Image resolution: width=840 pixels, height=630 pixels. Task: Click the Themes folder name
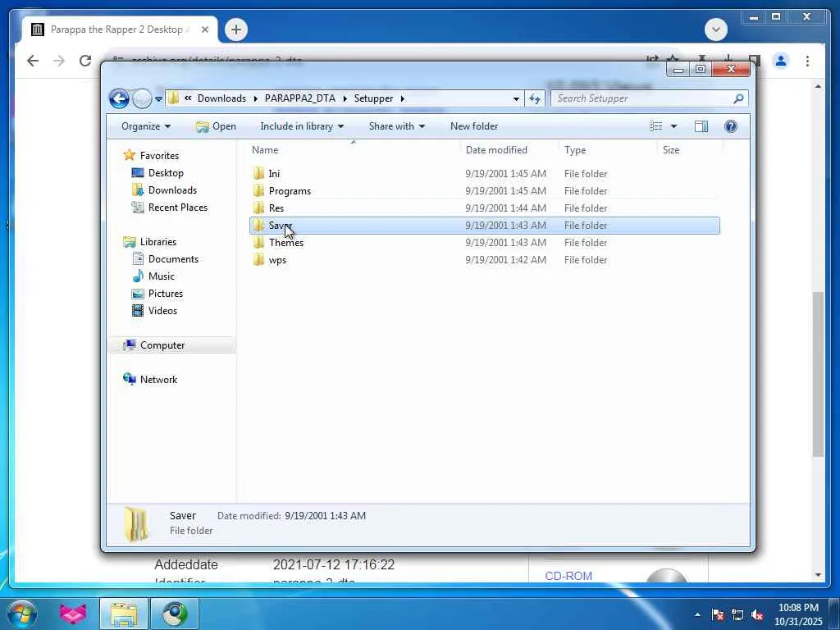pyautogui.click(x=286, y=243)
